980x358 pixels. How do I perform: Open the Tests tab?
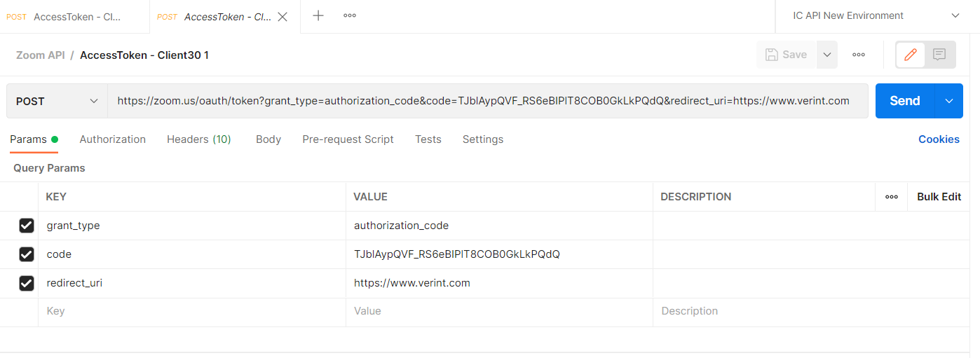[x=428, y=139]
